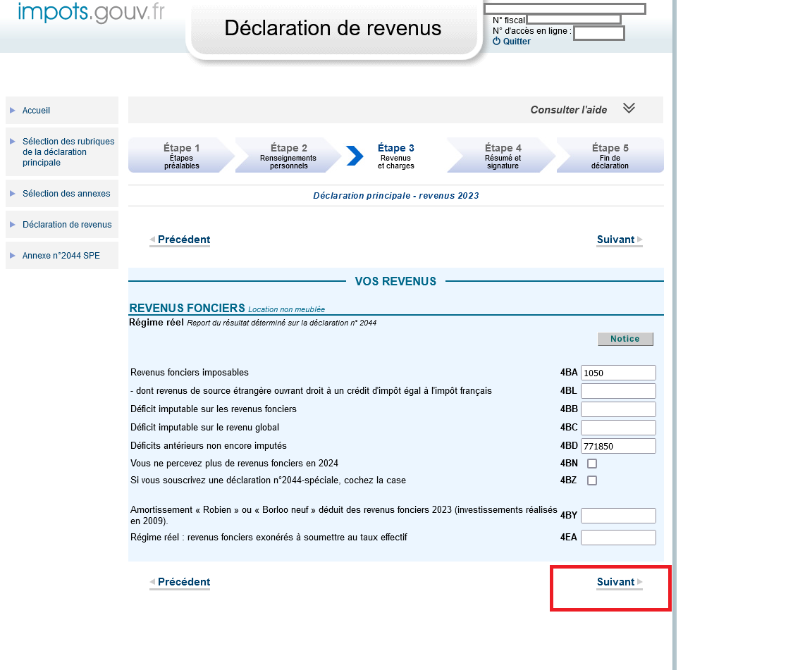
Task: Check the 4BN no more revenus fonciers box
Action: click(x=592, y=464)
